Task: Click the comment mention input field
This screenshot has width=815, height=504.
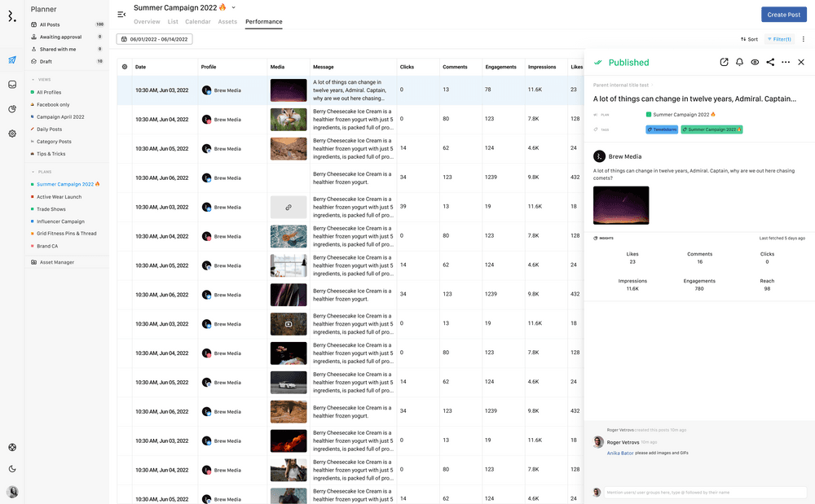Action: click(701, 493)
